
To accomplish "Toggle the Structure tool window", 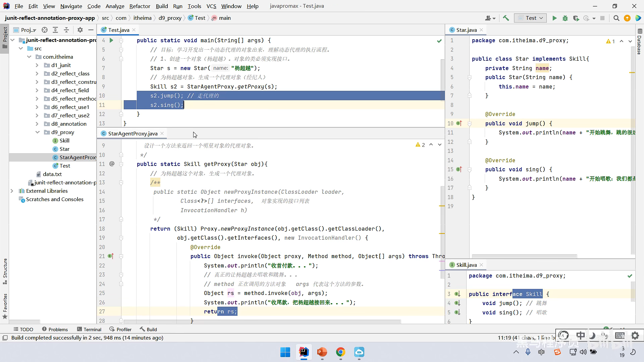I will (x=5, y=270).
